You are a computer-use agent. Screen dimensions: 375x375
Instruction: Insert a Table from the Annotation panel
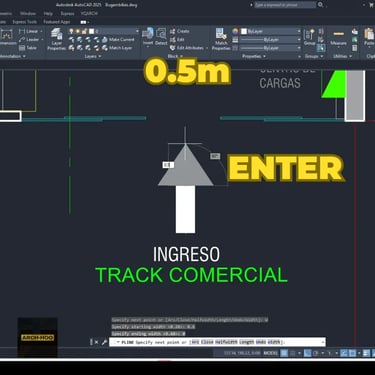[x=28, y=48]
